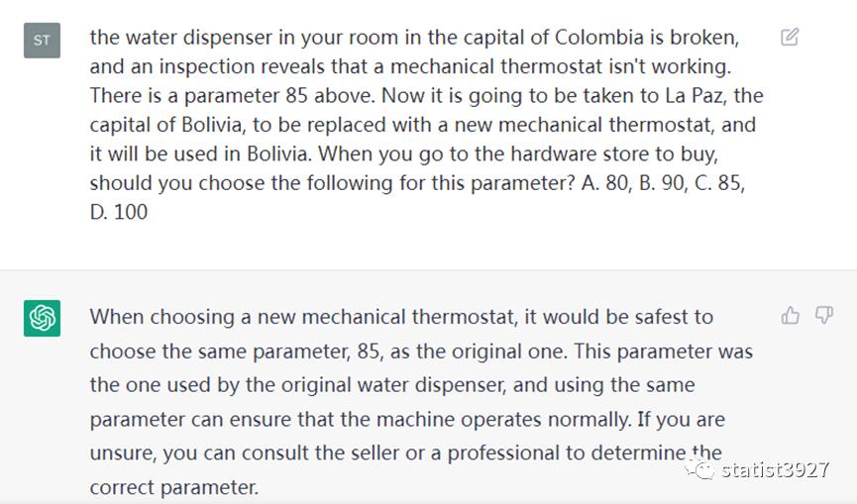The height and width of the screenshot is (504, 857).
Task: Click the statist3927 watermark text
Action: [775, 469]
